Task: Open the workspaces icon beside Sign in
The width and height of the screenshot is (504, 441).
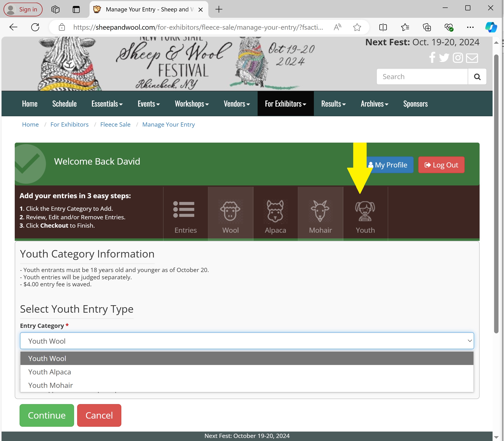Action: click(x=55, y=9)
